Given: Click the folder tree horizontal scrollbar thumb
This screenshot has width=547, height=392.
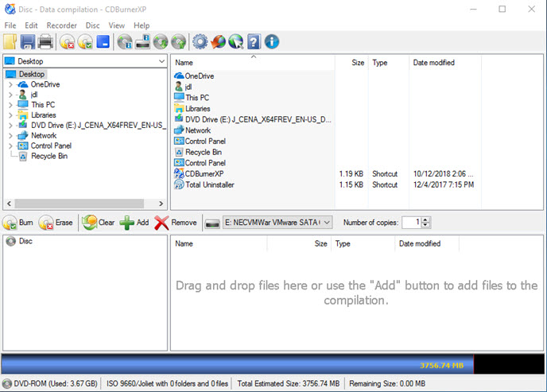Looking at the screenshot, I should tap(80, 204).
